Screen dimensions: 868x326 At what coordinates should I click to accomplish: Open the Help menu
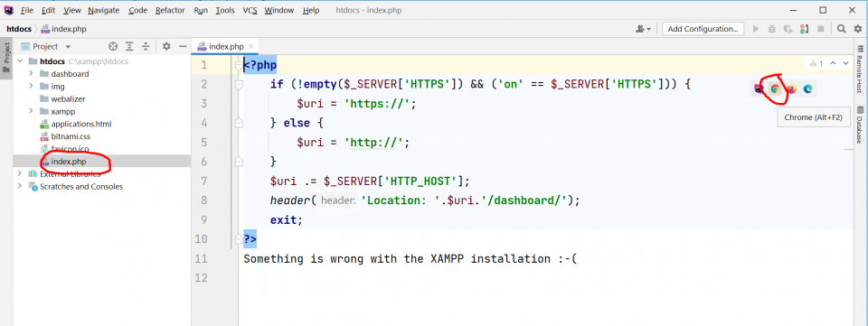pos(311,10)
